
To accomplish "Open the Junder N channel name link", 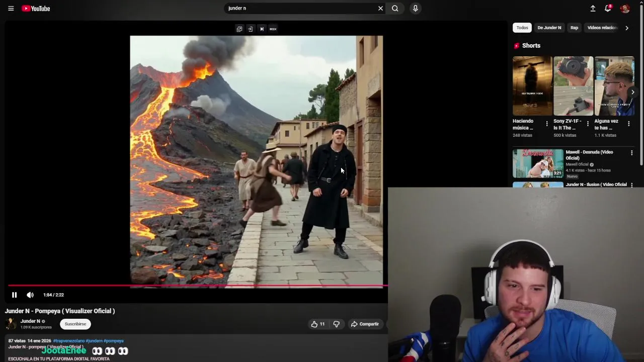I will 30,321.
